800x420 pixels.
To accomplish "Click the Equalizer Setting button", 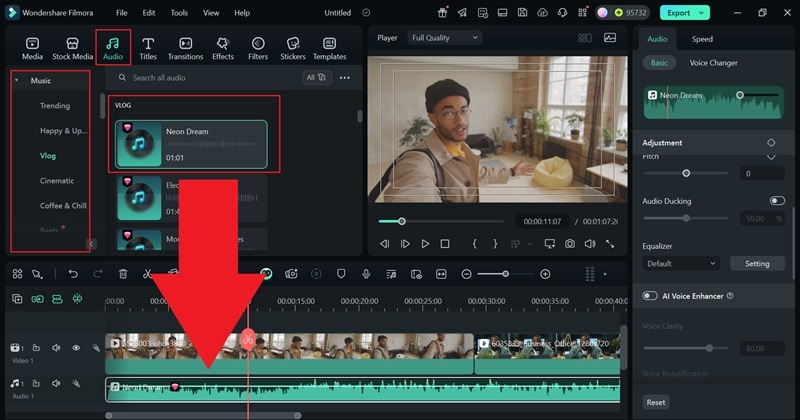I will click(757, 264).
